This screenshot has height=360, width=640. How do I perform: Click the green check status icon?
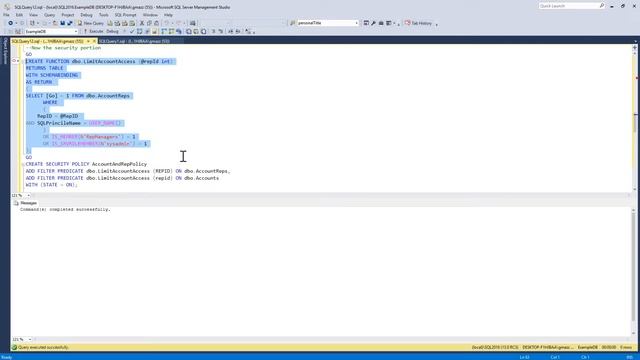tap(14, 347)
